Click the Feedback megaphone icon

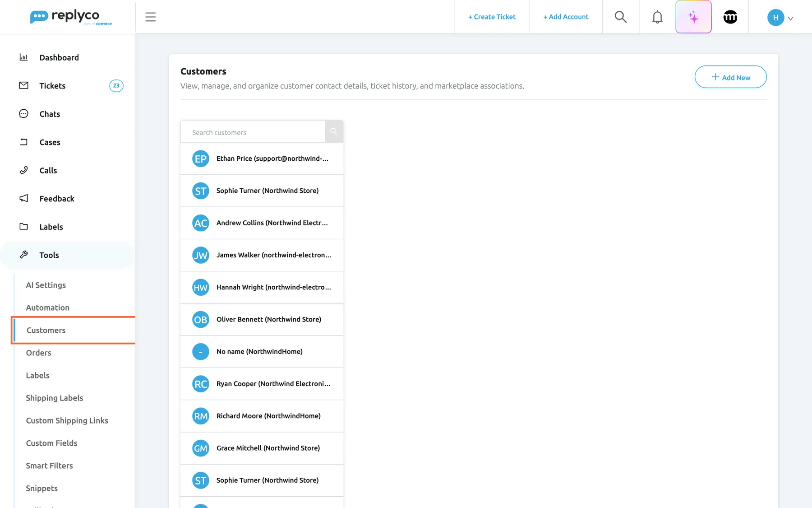(23, 198)
